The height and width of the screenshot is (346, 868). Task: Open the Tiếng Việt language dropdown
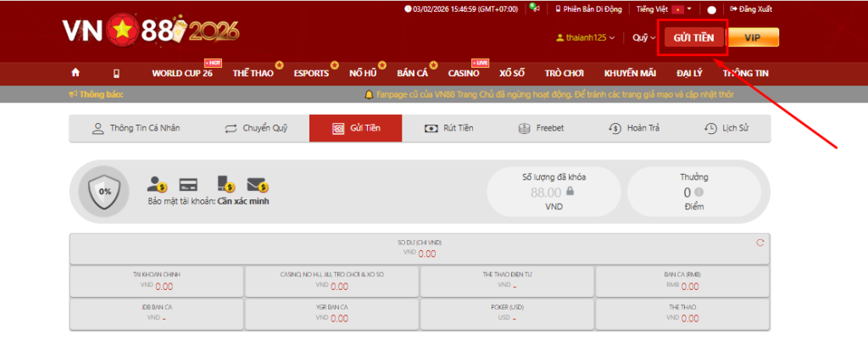point(664,8)
